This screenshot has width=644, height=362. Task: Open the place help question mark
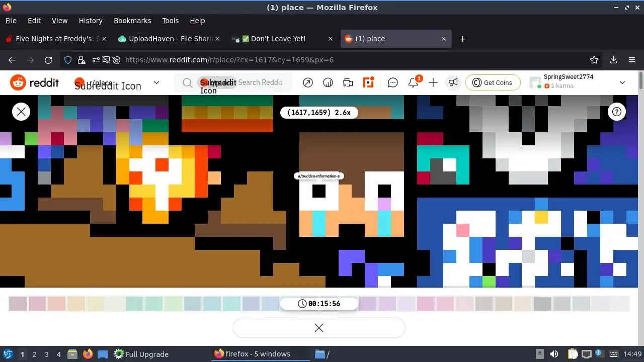(x=617, y=112)
